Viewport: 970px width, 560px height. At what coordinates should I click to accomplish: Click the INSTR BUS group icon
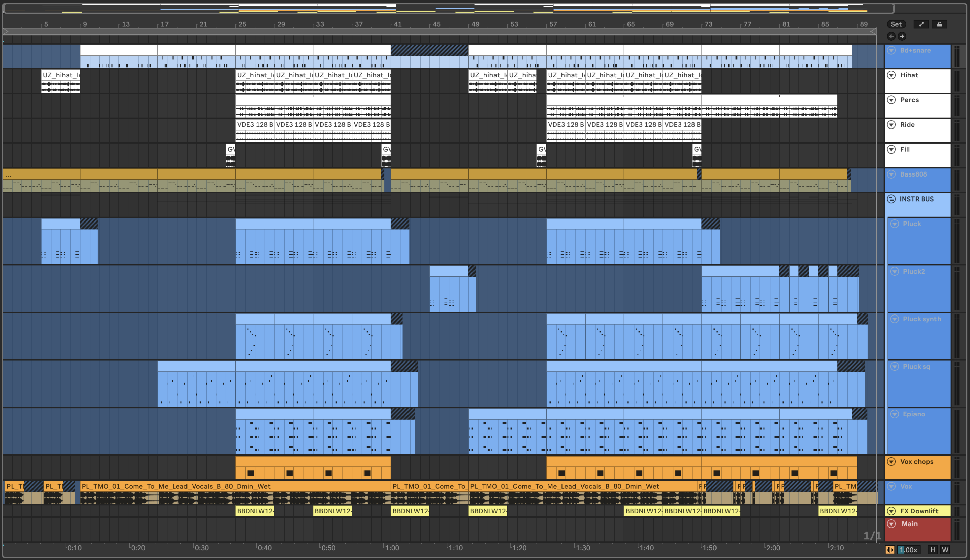tap(891, 199)
